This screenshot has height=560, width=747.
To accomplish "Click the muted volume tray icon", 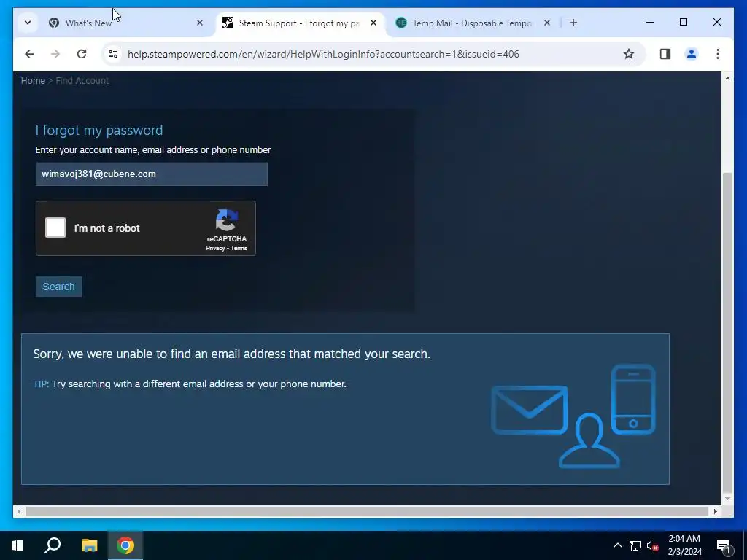I will pos(652,545).
